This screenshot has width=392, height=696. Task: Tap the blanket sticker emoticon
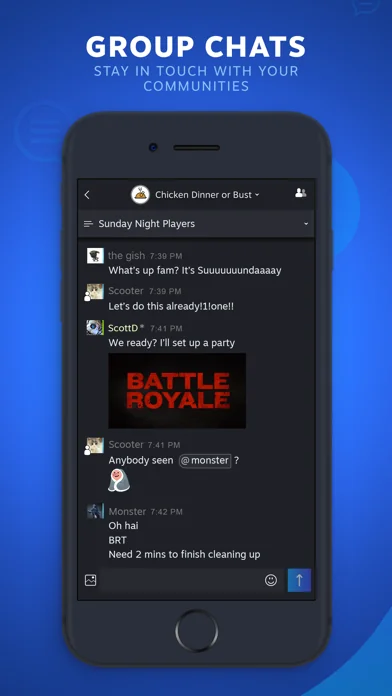click(x=119, y=481)
